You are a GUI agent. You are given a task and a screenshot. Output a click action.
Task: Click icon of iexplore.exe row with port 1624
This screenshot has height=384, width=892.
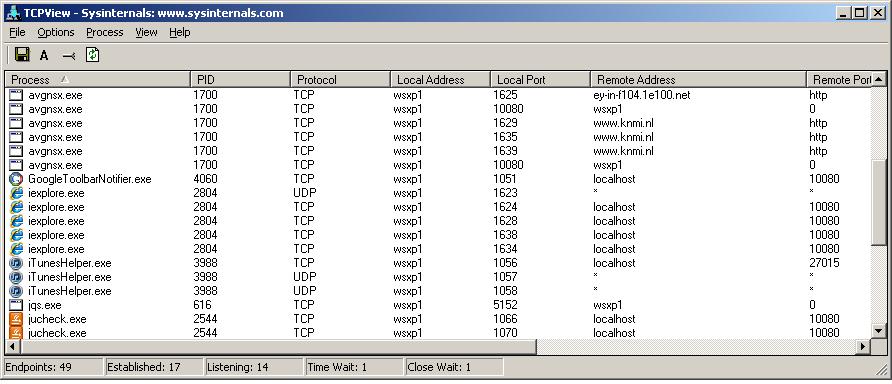16,207
